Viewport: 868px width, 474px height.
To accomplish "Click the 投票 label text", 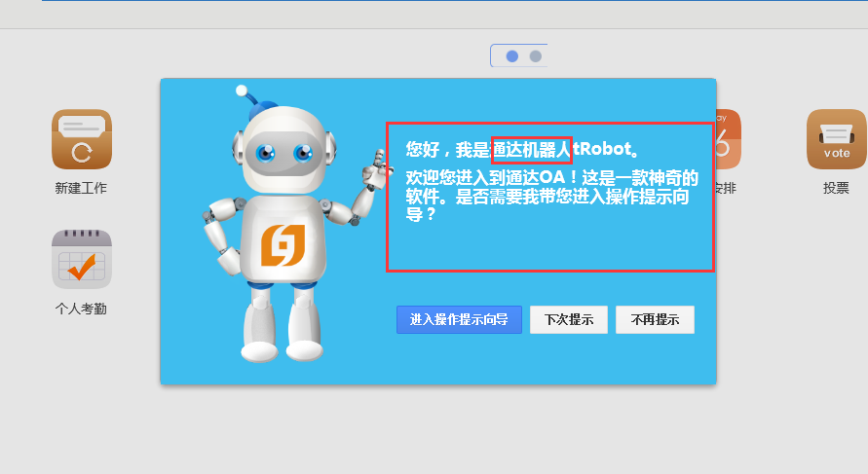I will (x=836, y=188).
